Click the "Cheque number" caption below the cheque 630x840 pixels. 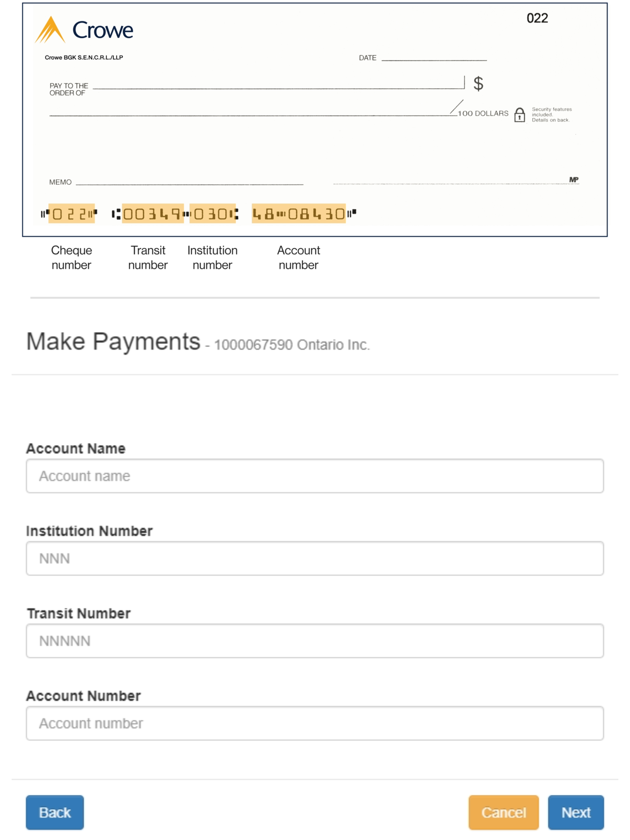(x=71, y=258)
